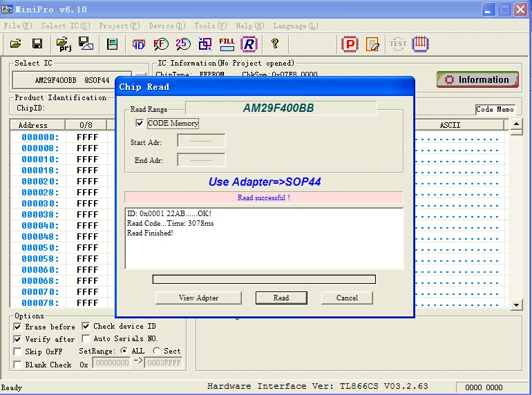Select the ALL range radio button
The image size is (532, 395).
click(x=124, y=351)
